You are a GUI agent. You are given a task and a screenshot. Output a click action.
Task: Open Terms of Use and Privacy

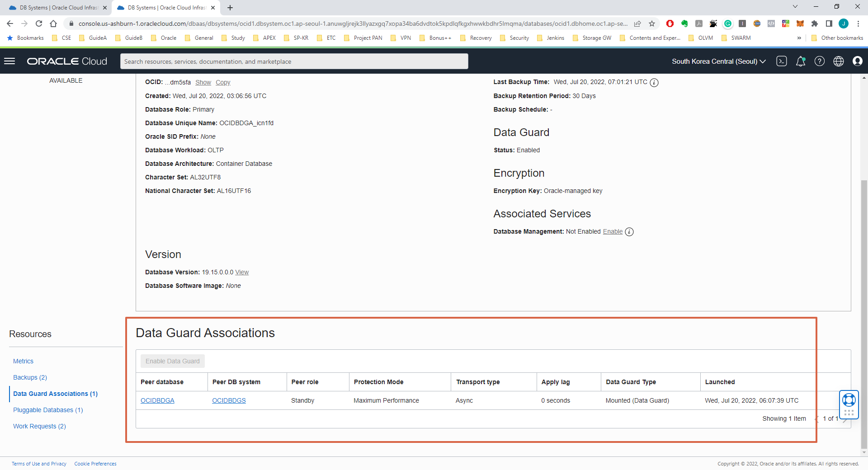click(39, 464)
